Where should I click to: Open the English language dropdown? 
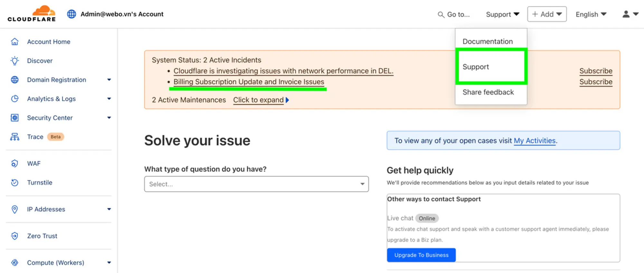(591, 14)
